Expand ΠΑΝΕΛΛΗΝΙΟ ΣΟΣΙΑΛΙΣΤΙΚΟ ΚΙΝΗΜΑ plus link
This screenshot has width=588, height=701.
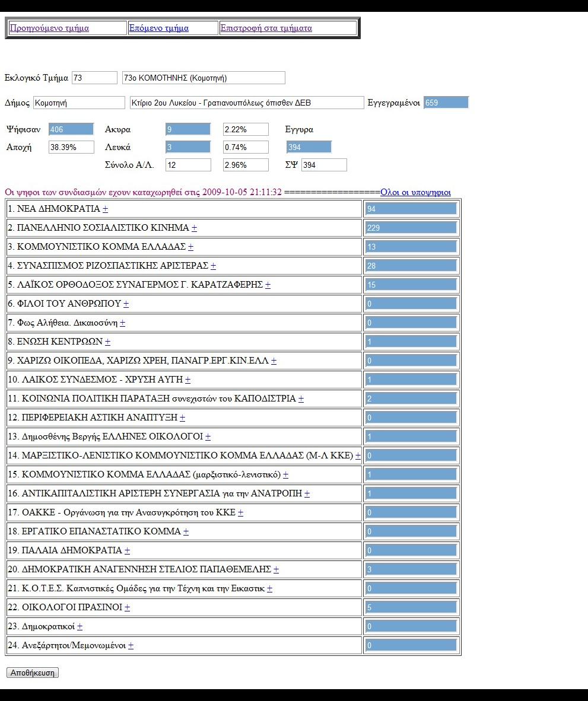(194, 228)
